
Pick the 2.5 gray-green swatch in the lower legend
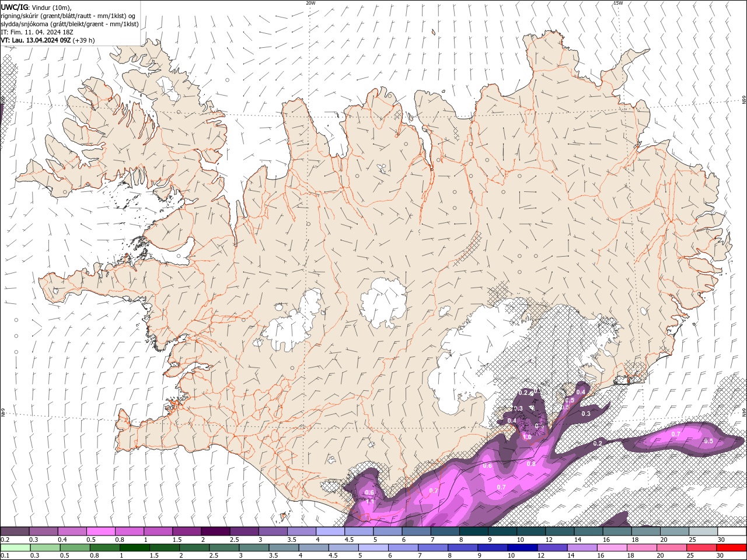coord(224,548)
